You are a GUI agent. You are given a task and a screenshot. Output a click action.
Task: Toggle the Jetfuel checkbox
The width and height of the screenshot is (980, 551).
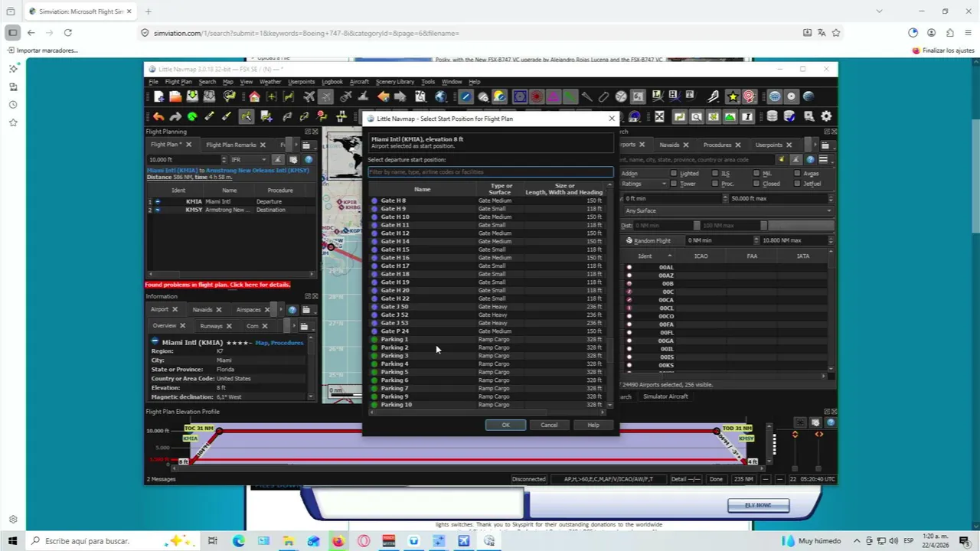pyautogui.click(x=798, y=184)
